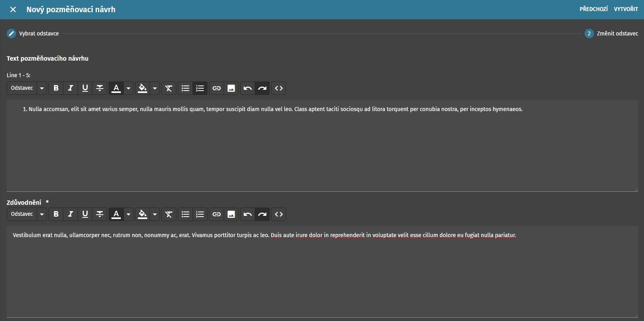Toggle bold in the Zdůvodnění toolbar
This screenshot has height=321, width=644.
click(56, 214)
